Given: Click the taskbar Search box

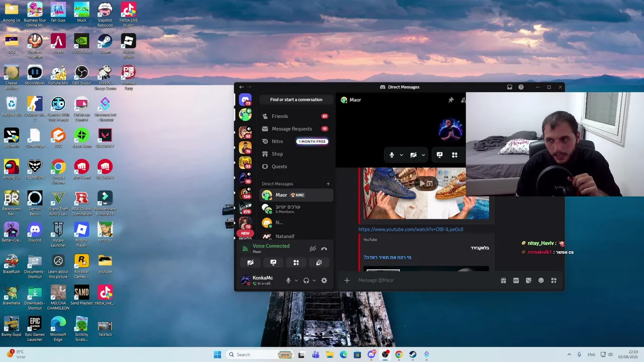Looking at the screenshot, I should coord(260,354).
